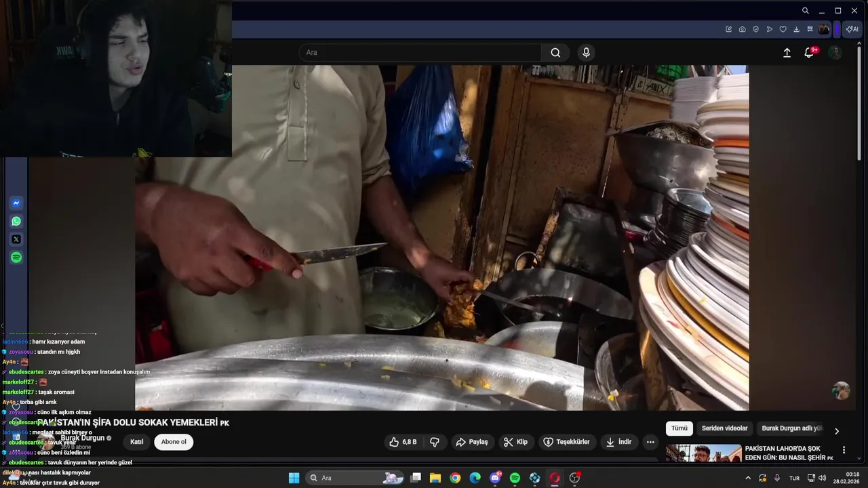
Task: Like the video showing 6,8 B
Action: coord(403,442)
